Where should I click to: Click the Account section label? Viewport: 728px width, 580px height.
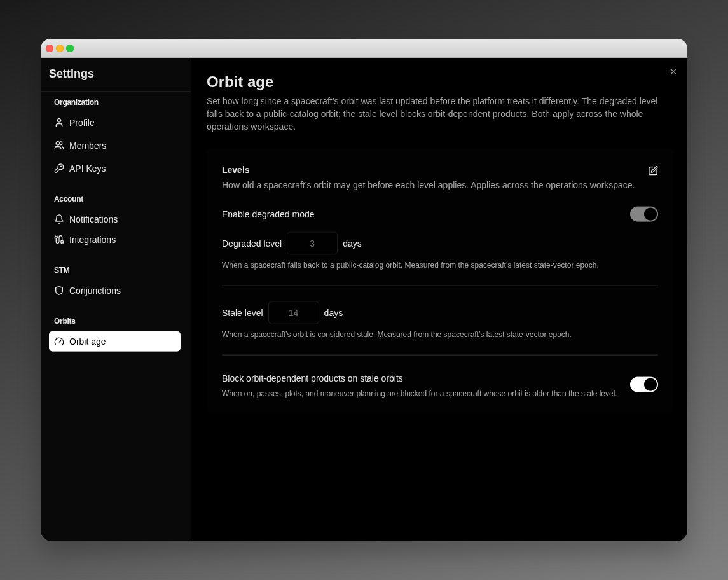point(69,199)
